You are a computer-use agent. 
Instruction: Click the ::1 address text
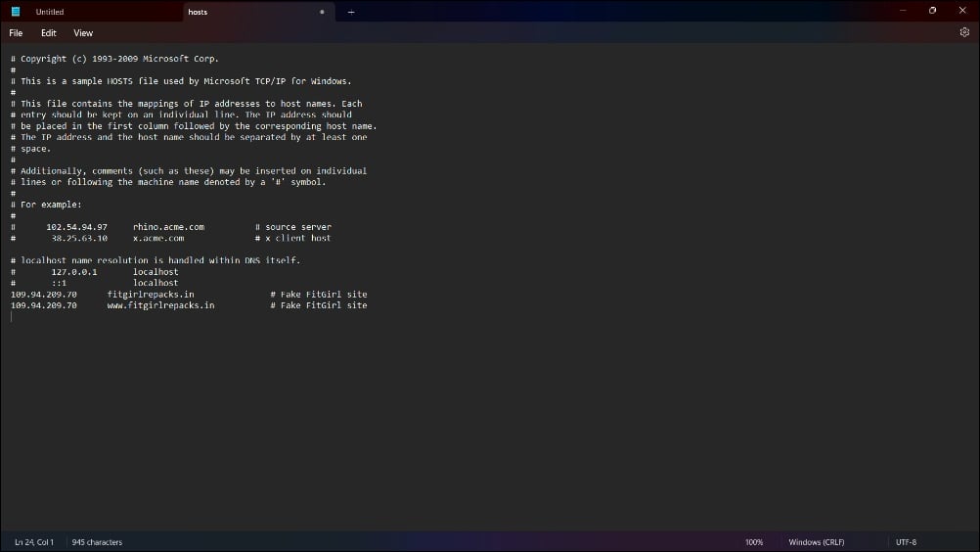tap(59, 283)
